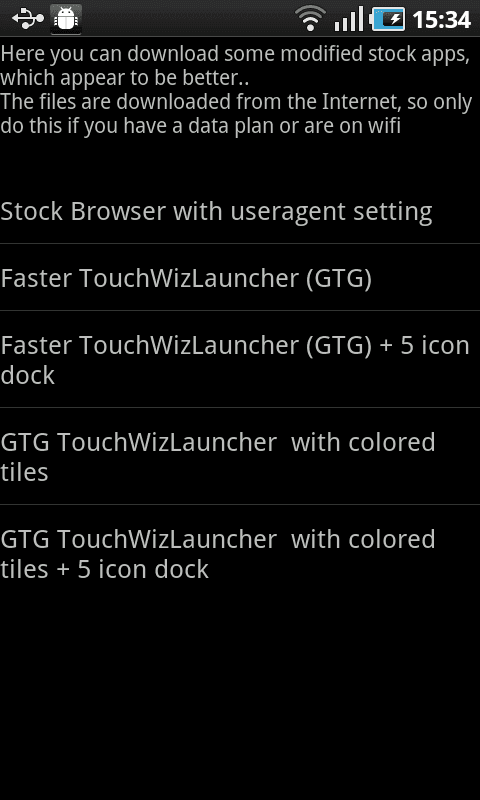Tap the 'files are downloaded from the Internet' notice

pyautogui.click(x=236, y=102)
